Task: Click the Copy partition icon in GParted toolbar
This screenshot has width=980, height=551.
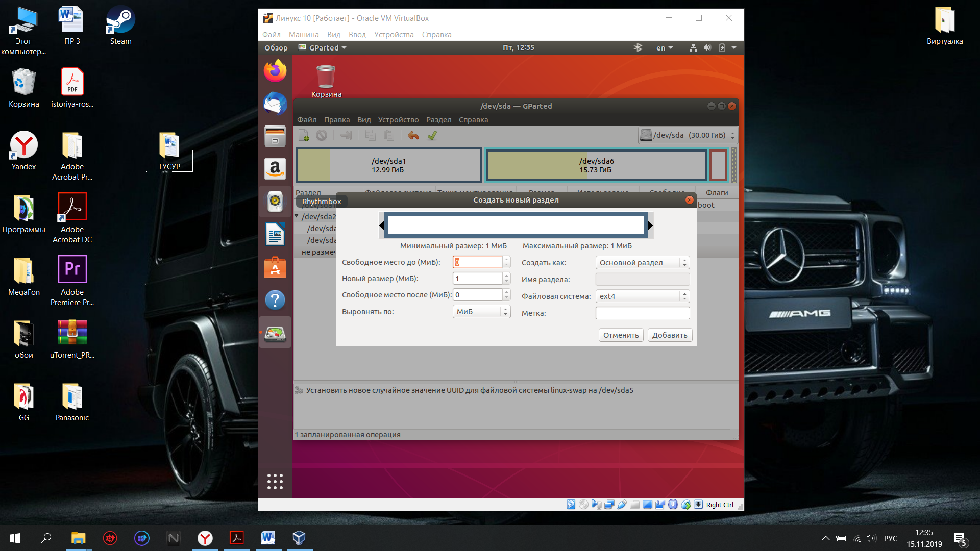Action: (x=371, y=135)
